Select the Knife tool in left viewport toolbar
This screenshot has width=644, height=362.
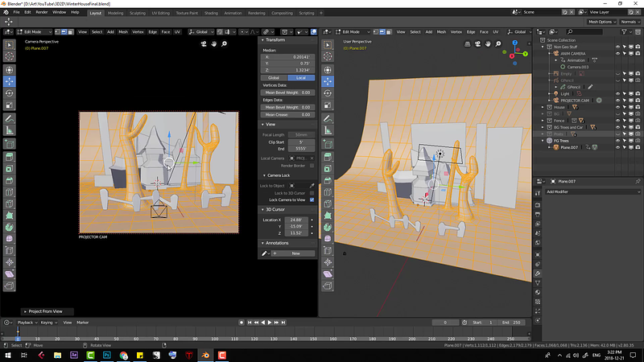click(x=9, y=204)
